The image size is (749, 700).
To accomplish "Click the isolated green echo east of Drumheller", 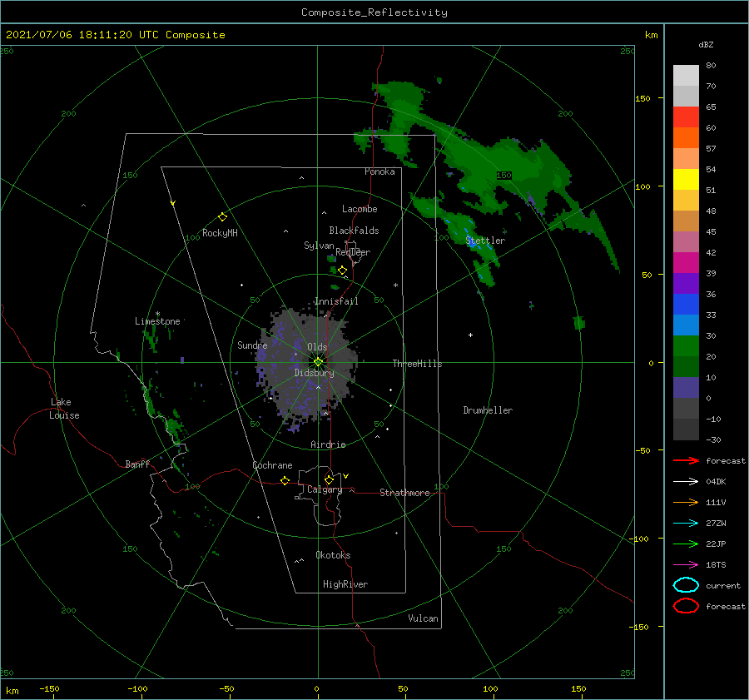I will point(579,323).
